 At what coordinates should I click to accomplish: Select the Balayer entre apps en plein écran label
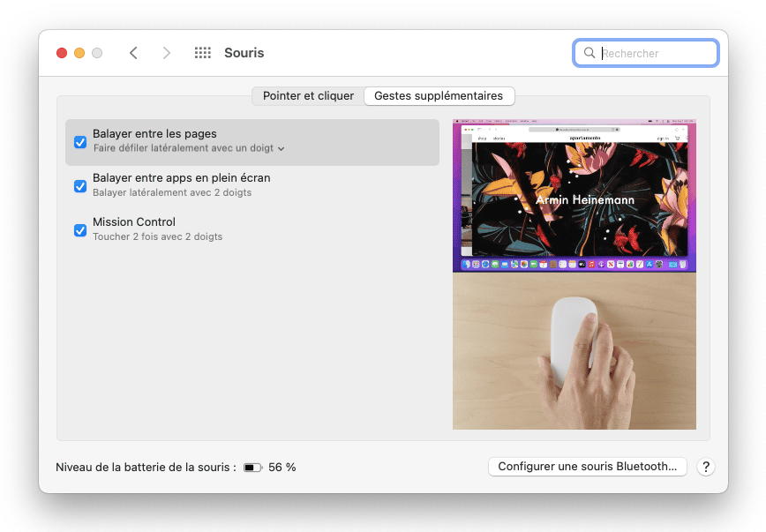click(x=181, y=178)
